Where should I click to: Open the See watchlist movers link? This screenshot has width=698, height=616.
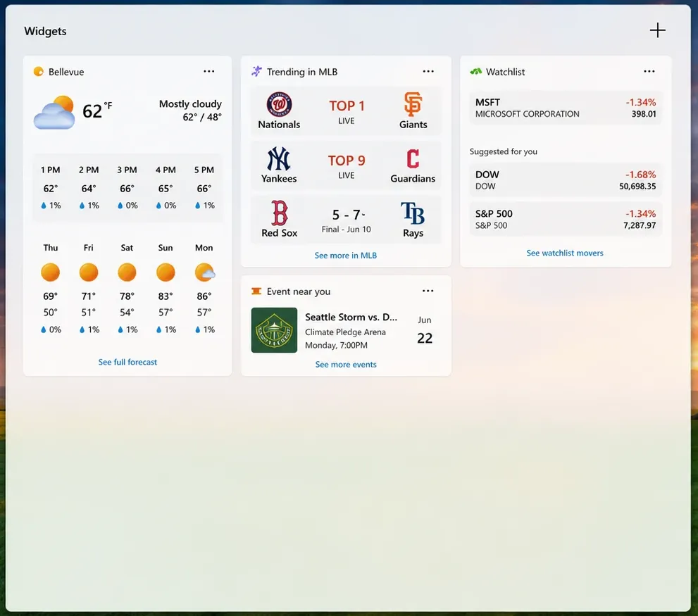pos(565,253)
